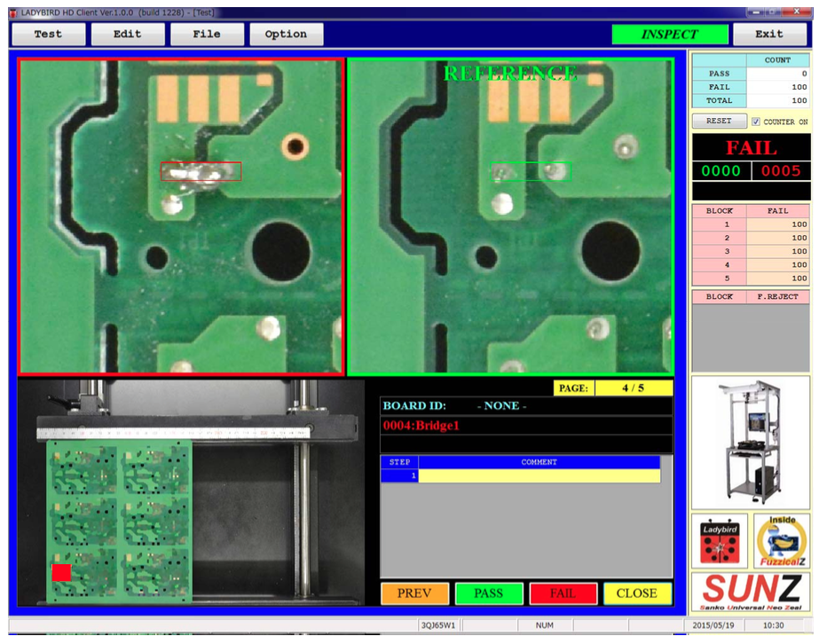
Task: Click the inspection machine image
Action: [x=751, y=443]
